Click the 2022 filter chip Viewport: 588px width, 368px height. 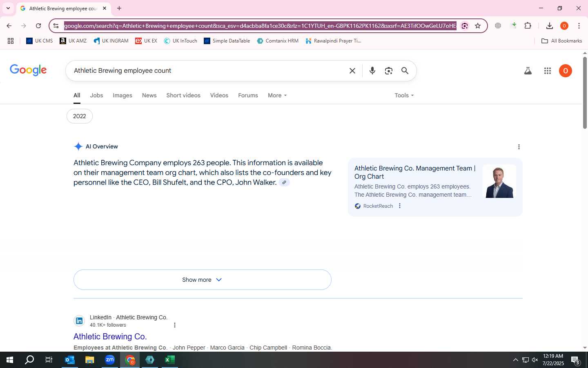click(80, 116)
